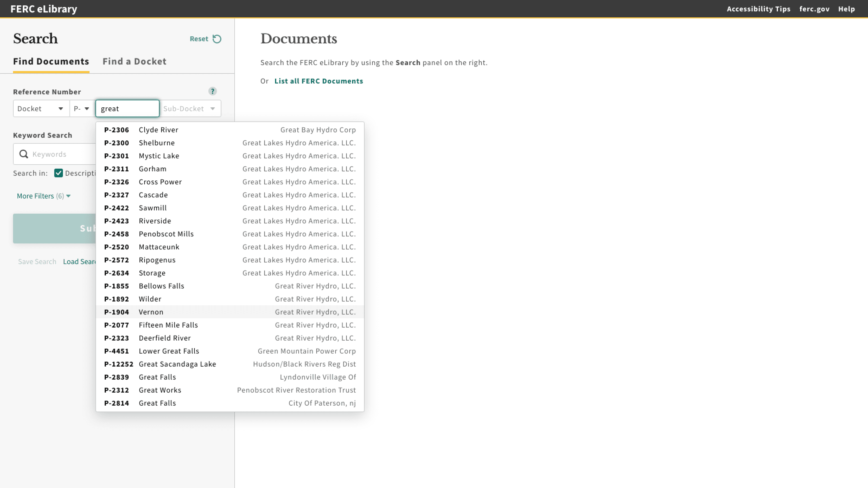Switch to the Find Documents tab
Image resolution: width=868 pixels, height=488 pixels.
(51, 61)
